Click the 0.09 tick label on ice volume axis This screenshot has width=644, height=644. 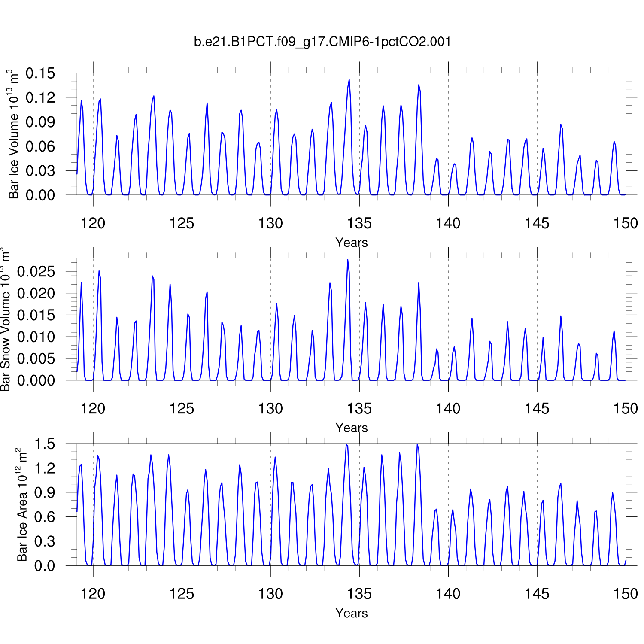click(x=40, y=122)
